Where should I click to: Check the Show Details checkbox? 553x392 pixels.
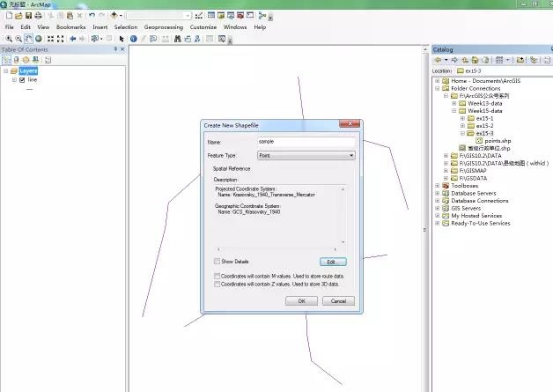(x=217, y=261)
